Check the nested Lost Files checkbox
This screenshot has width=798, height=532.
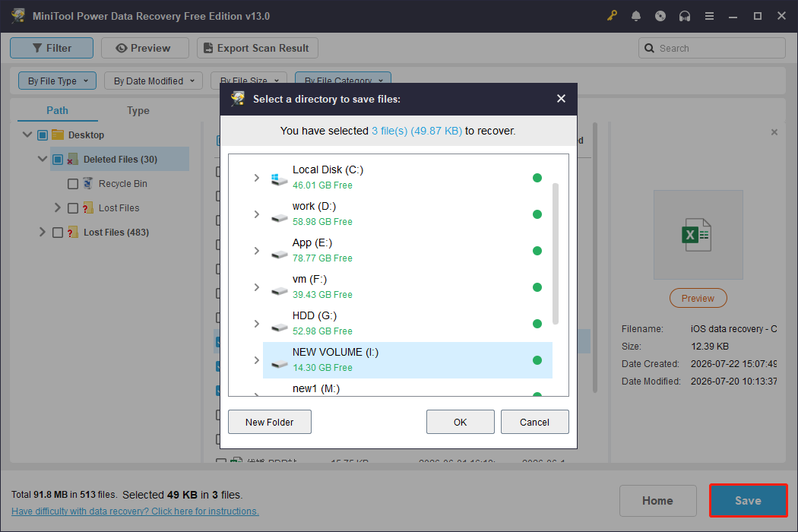click(x=73, y=208)
